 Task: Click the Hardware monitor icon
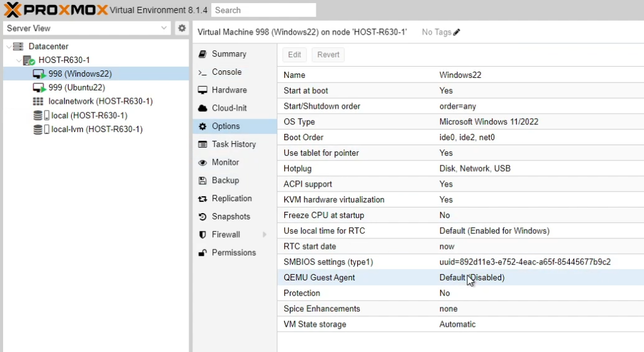[x=203, y=91]
